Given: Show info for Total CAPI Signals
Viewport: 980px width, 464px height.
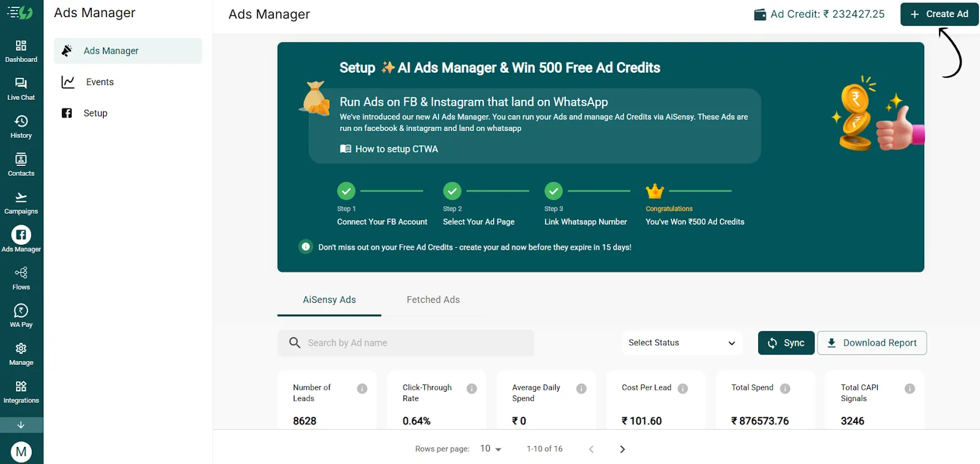Looking at the screenshot, I should pos(910,389).
